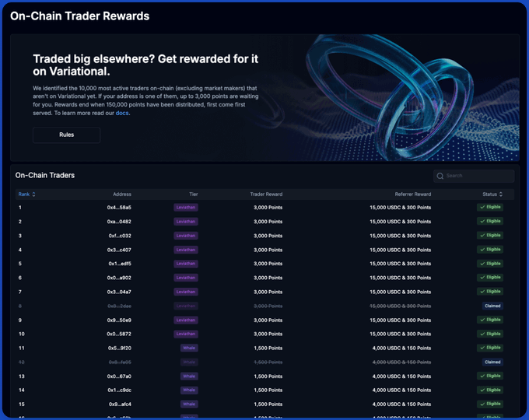Select address 0x9...afc4 in rank 15
The image size is (529, 420).
pos(120,404)
